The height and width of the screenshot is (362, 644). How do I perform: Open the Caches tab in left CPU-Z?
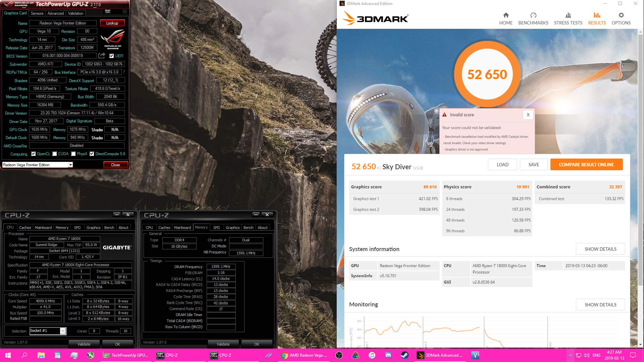click(25, 228)
